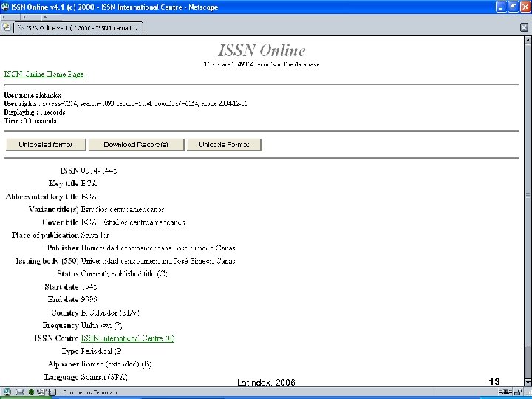This screenshot has height=399, width=532.
Task: Click the third status bar component icon
Action: 31,392
